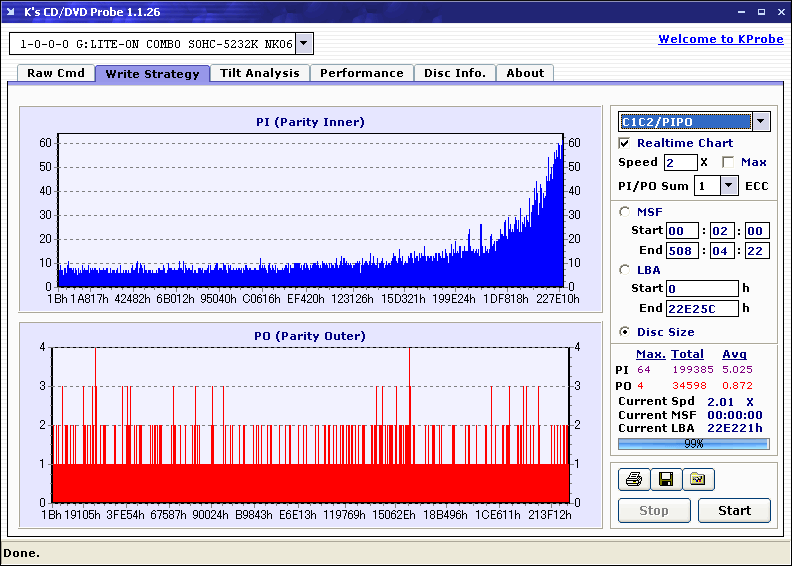Toggle the Realtime Chart checkbox
The image size is (792, 566).
point(625,143)
